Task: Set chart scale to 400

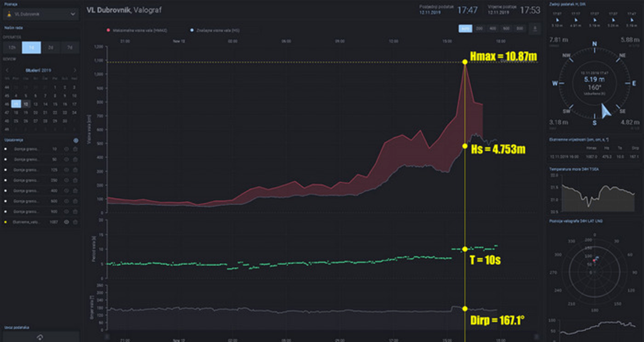Action: [493, 28]
